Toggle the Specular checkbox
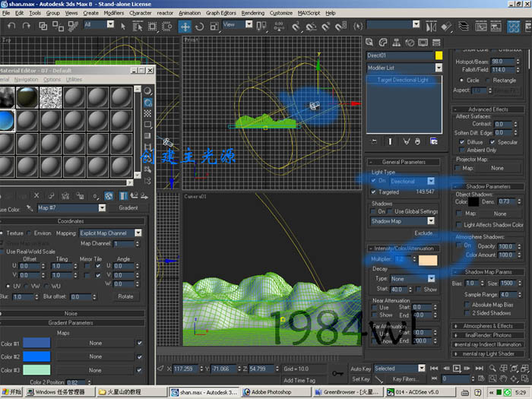Viewport: 532px width, 399px height. (x=492, y=142)
